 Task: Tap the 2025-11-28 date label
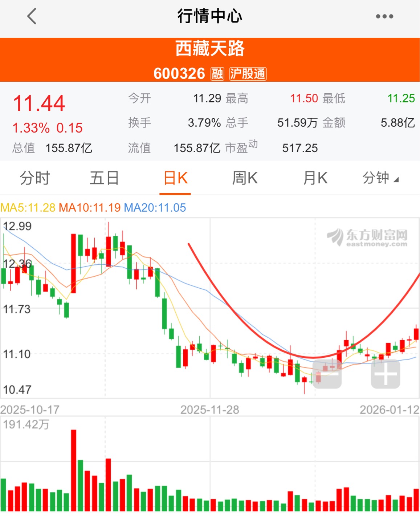click(x=210, y=410)
